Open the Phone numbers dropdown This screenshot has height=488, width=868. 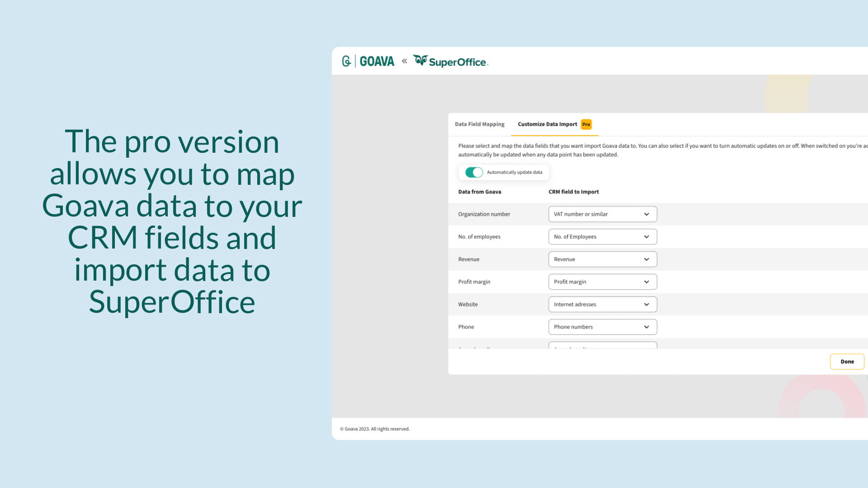603,327
